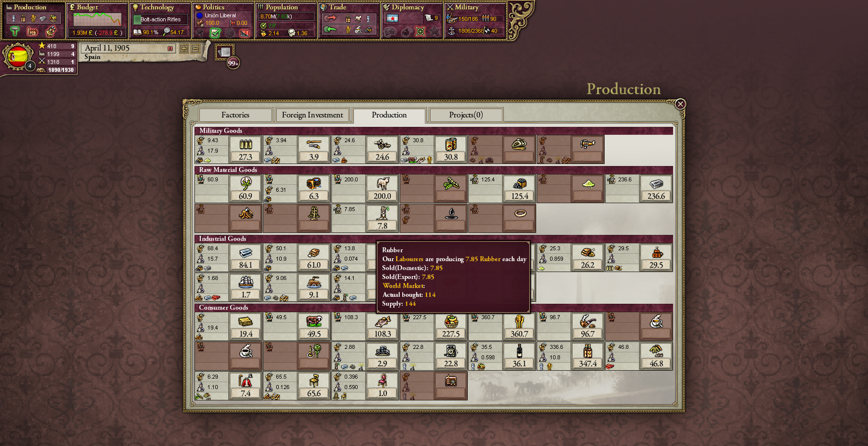Image resolution: width=868 pixels, height=446 pixels.
Task: Increase game speed with plus button
Action: coord(184,49)
